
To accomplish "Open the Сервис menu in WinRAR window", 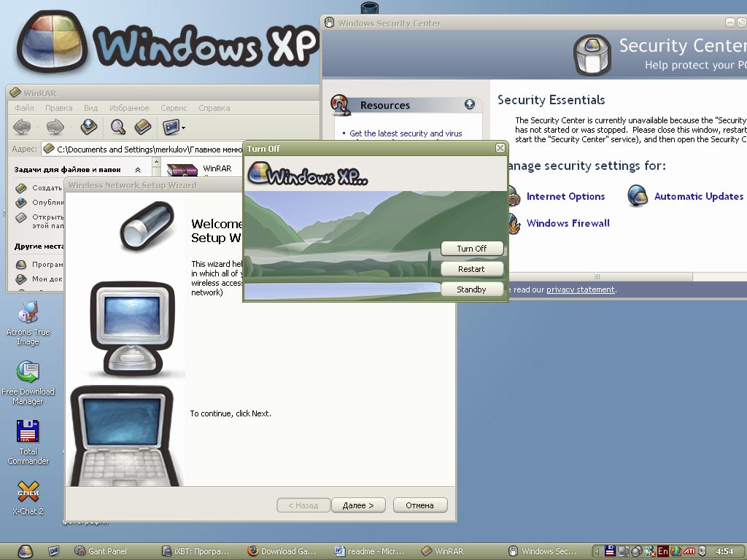I will (x=174, y=108).
